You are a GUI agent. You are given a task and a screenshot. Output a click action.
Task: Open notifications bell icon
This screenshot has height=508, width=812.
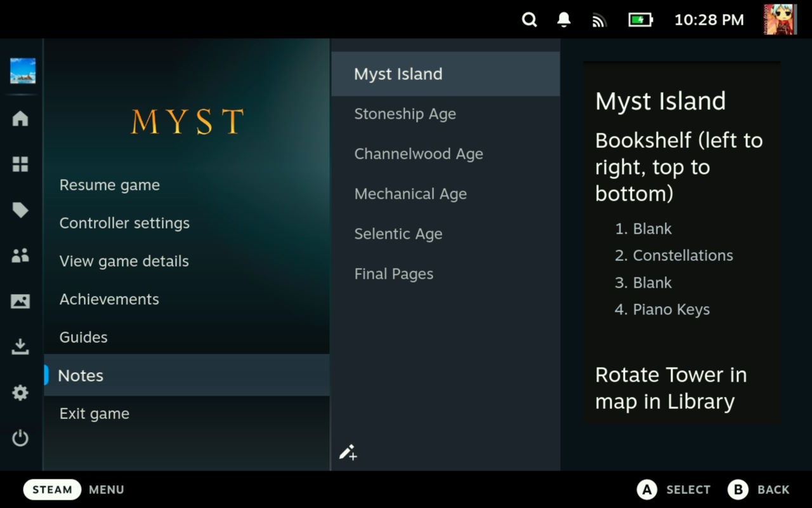[563, 20]
